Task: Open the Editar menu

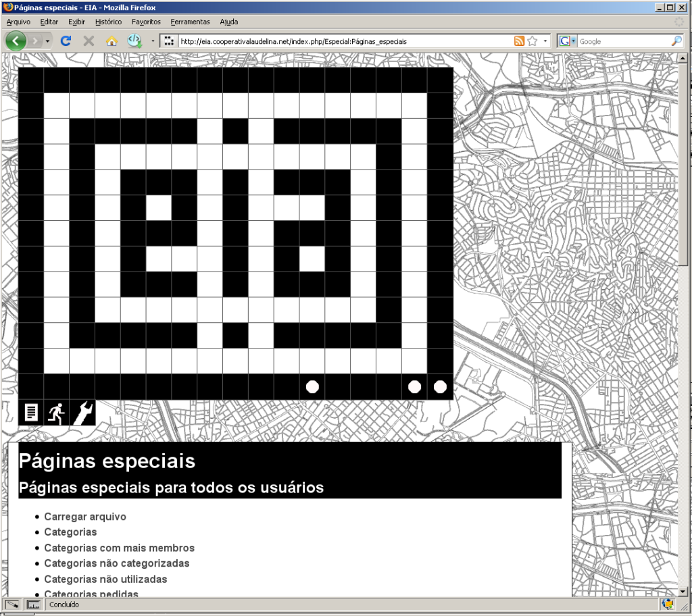Action: coord(49,22)
